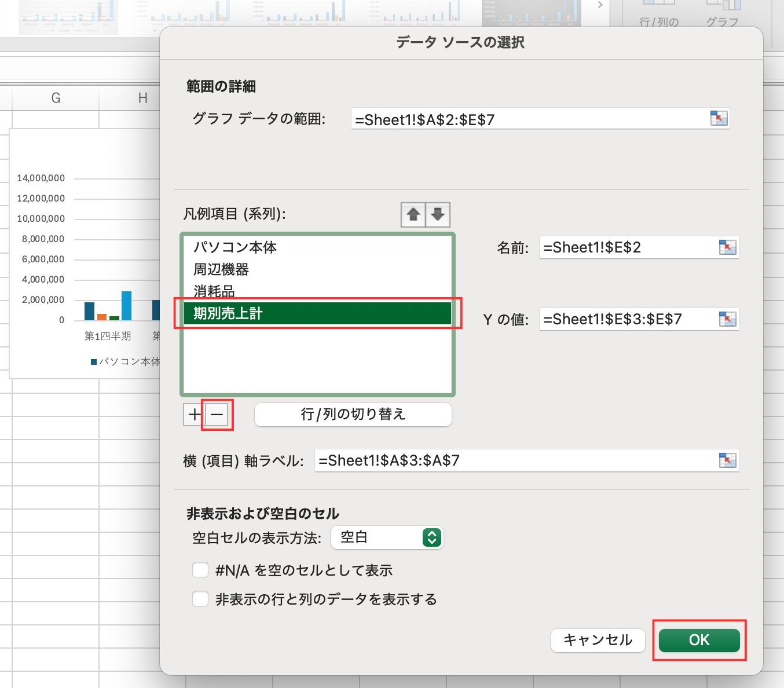Click column G header in the spreadsheet
The image size is (784, 688).
click(56, 98)
